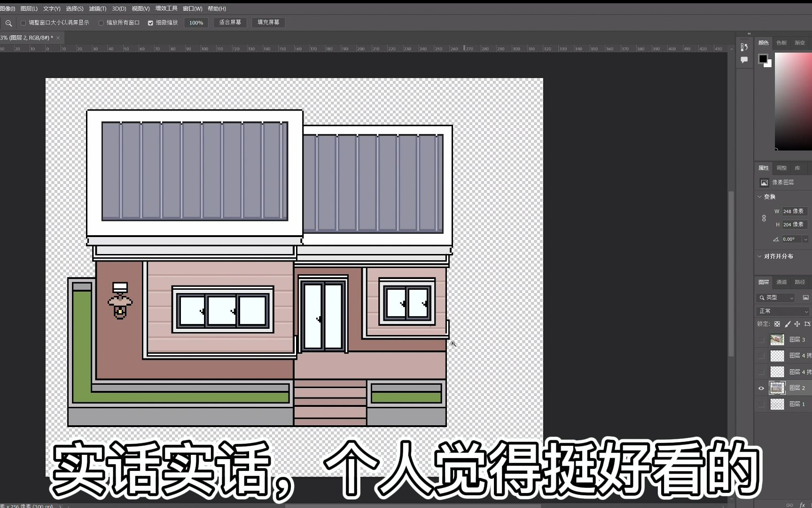812x508 pixels.
Task: Switch to the 通道 tab
Action: click(781, 282)
